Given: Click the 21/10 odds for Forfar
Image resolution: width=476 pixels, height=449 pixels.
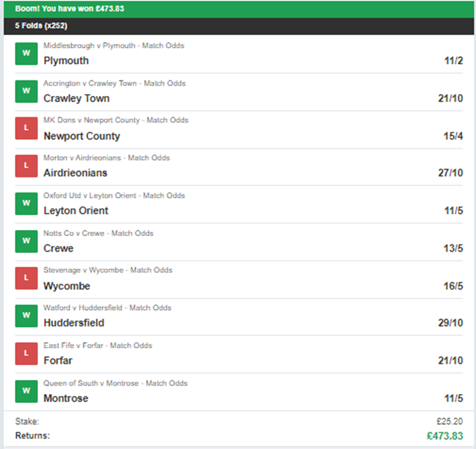Looking at the screenshot, I should (451, 360).
